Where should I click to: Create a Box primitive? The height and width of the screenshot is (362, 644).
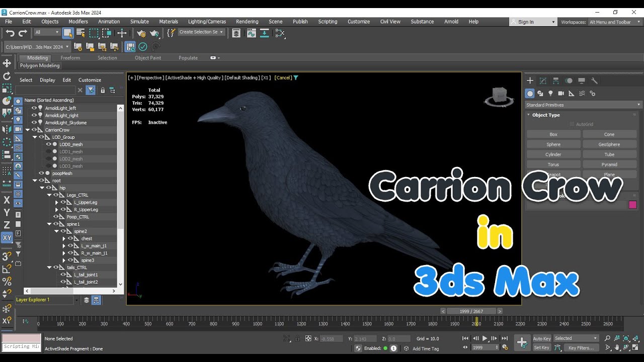click(x=553, y=134)
